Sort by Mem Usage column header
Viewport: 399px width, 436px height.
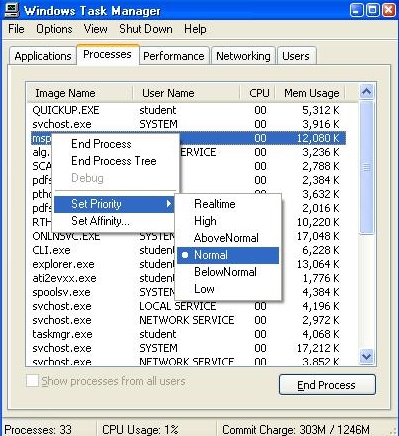[x=310, y=93]
